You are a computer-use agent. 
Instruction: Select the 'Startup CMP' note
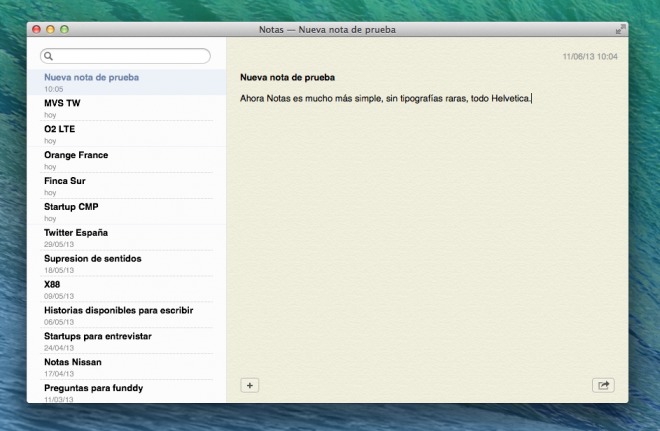coord(126,212)
